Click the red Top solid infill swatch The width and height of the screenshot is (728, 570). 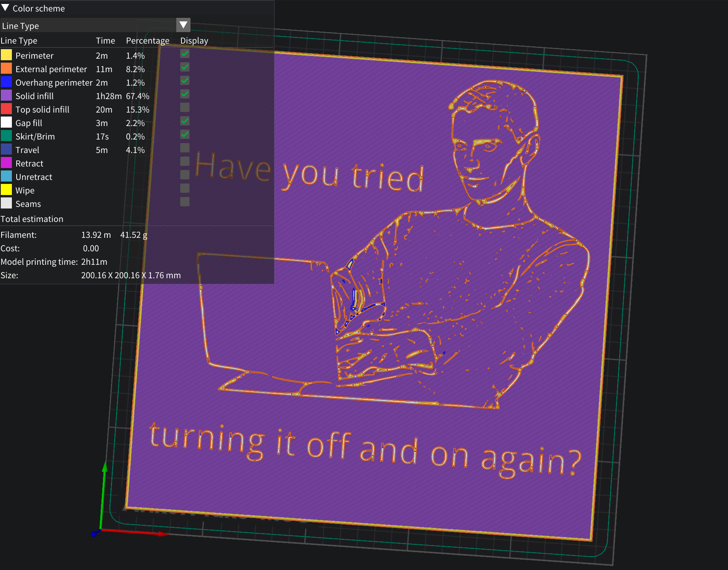click(6, 109)
